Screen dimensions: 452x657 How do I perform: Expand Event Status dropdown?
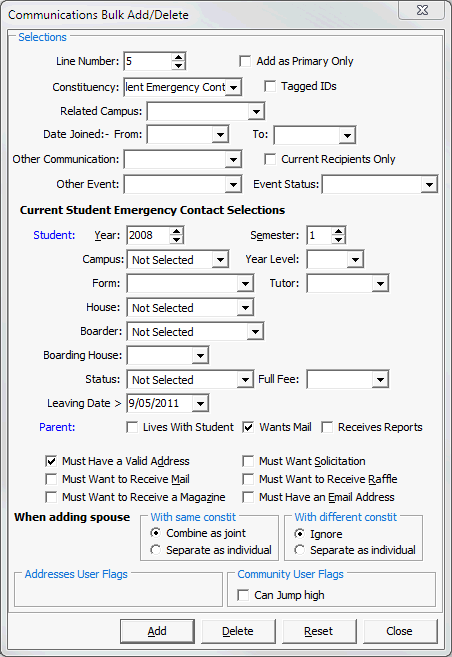point(429,184)
